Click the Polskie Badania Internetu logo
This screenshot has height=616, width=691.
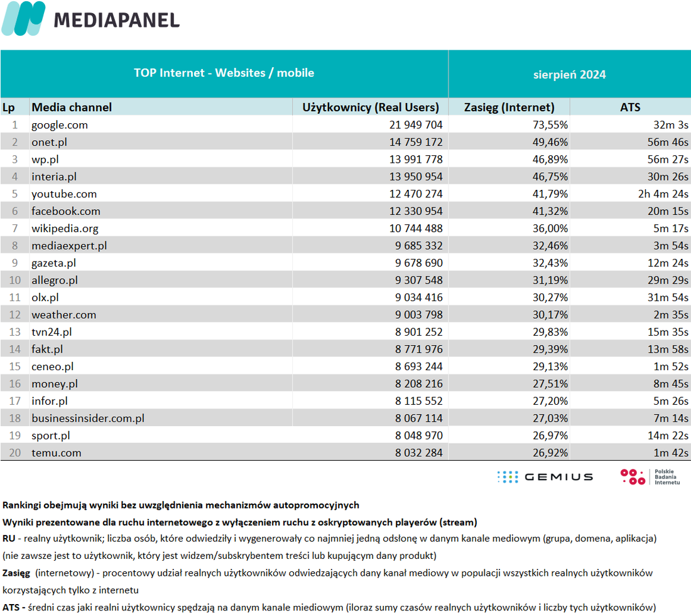650,476
